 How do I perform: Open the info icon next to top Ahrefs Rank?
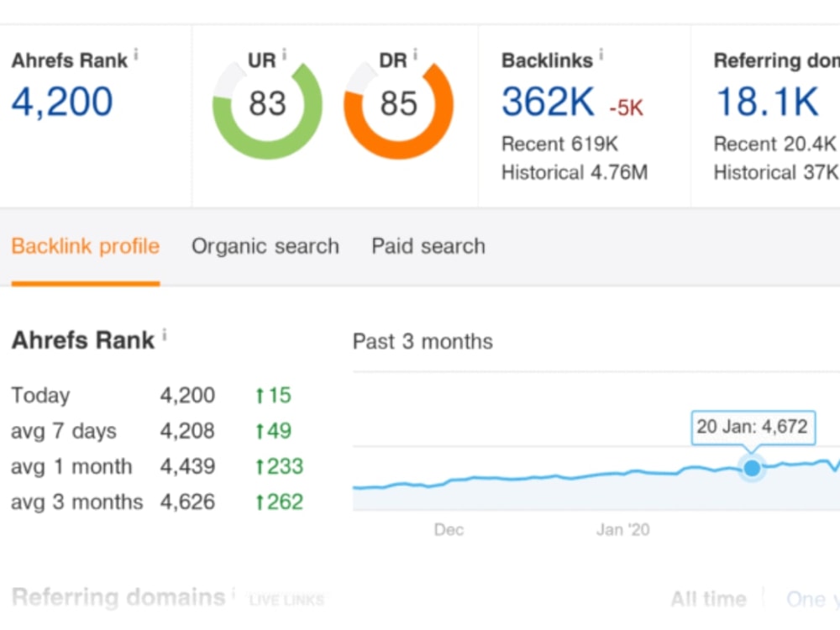click(136, 54)
